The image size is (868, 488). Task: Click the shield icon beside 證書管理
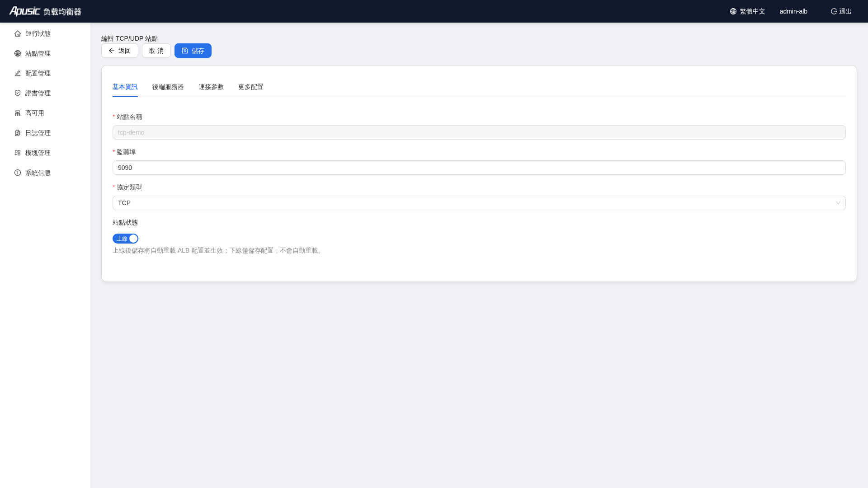pos(18,93)
